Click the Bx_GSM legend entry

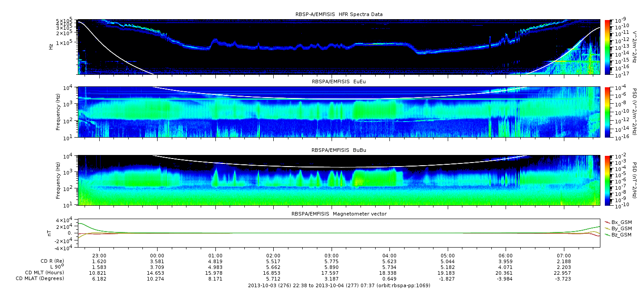tap(621, 222)
